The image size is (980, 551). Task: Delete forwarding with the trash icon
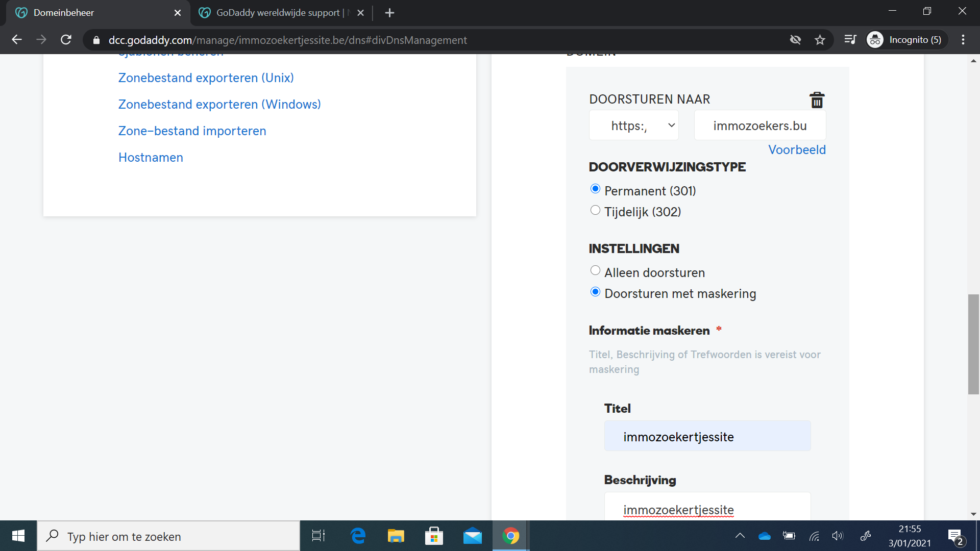click(x=817, y=100)
